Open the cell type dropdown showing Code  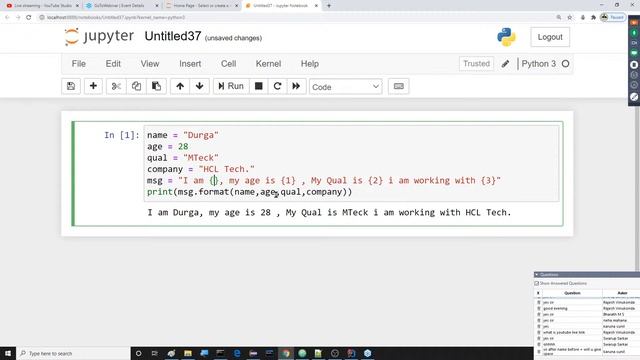click(345, 87)
